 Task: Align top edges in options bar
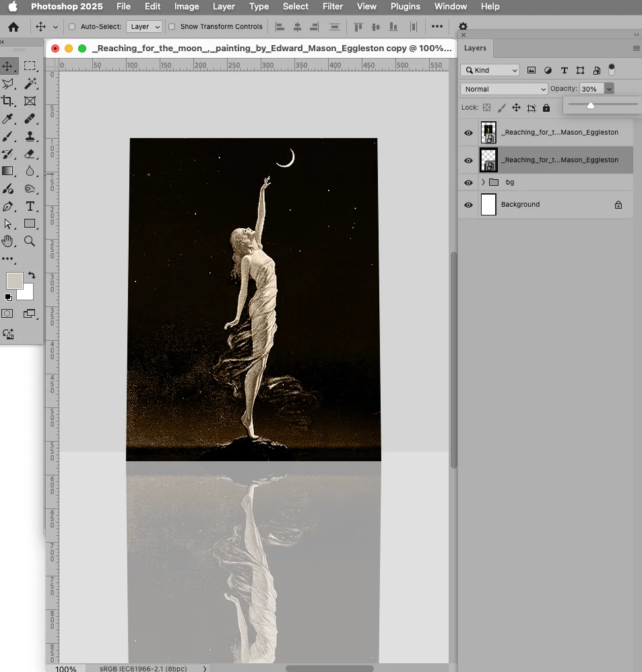tap(358, 27)
